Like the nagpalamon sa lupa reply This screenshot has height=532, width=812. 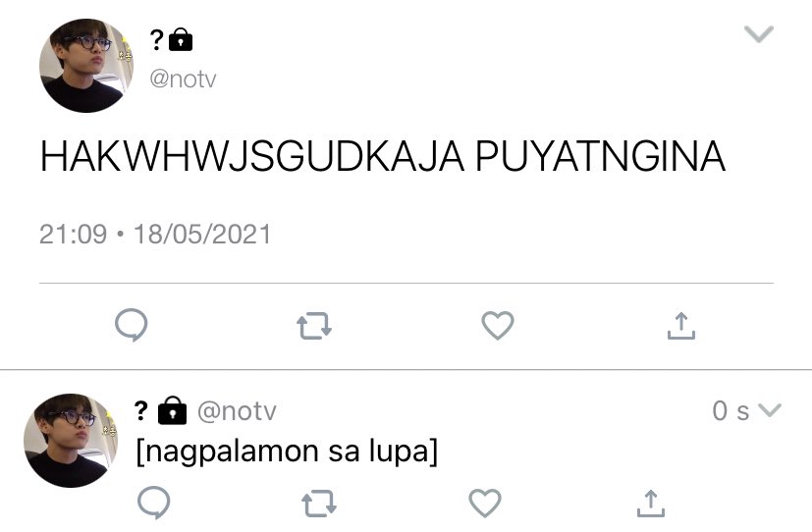point(485,503)
